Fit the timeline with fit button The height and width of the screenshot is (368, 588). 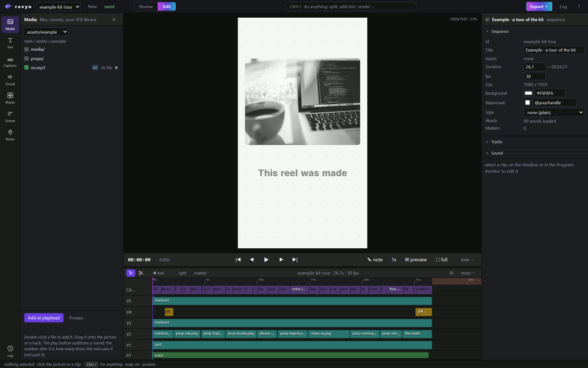point(451,273)
